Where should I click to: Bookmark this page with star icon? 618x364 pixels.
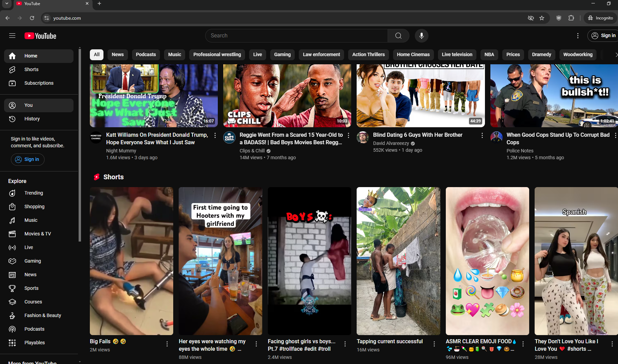(542, 18)
